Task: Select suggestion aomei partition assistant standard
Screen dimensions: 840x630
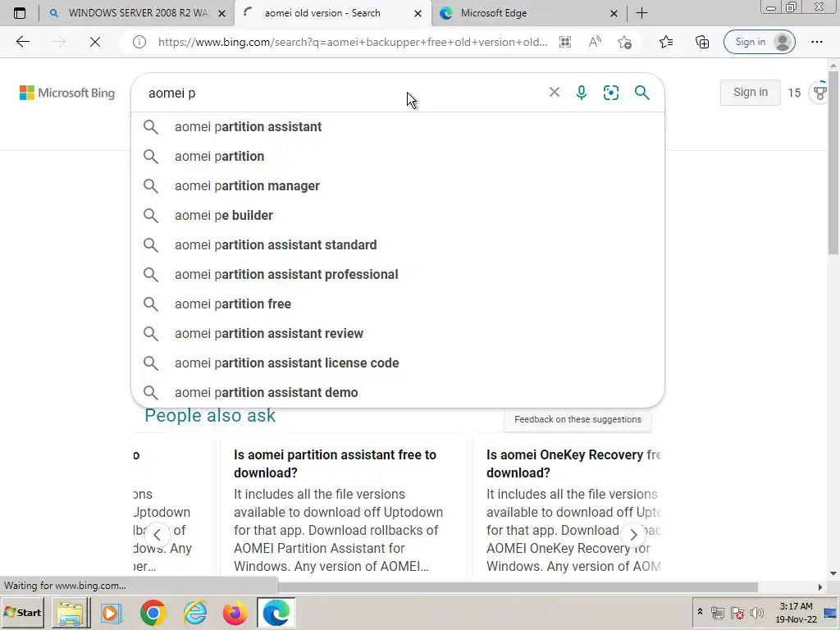Action: click(x=398, y=244)
